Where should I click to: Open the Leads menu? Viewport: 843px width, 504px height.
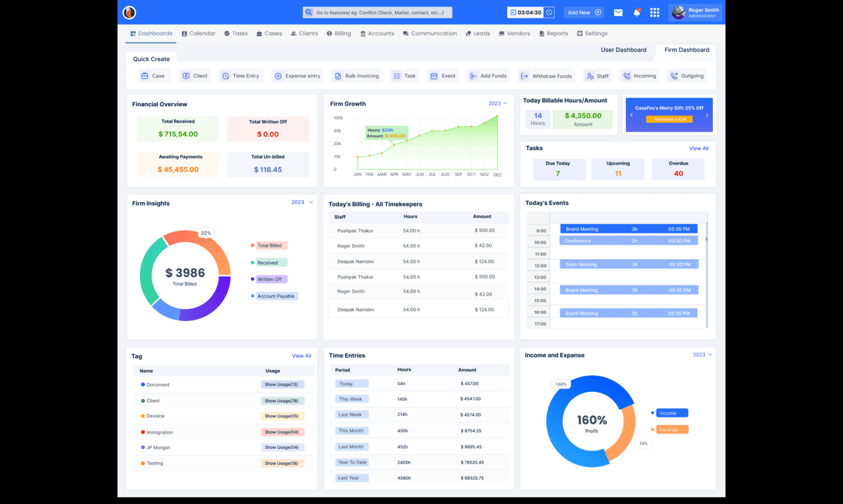point(478,33)
